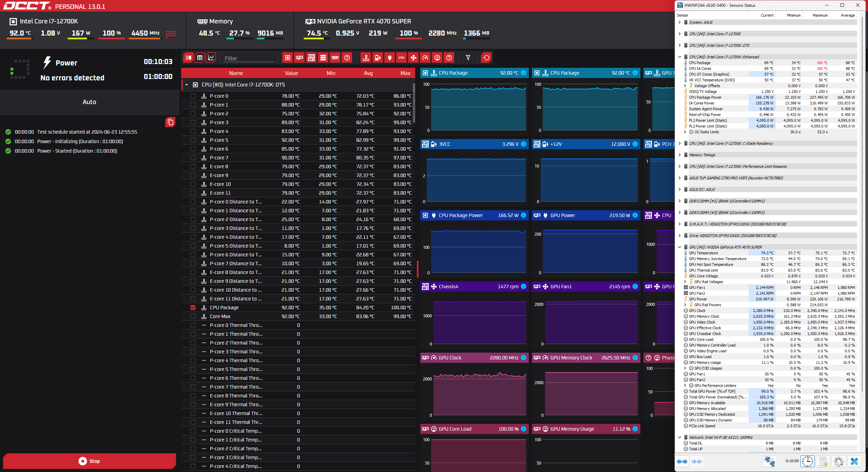This screenshot has width=868, height=472.
Task: Close HWiNFO sensors with blue X button
Action: coord(854,461)
